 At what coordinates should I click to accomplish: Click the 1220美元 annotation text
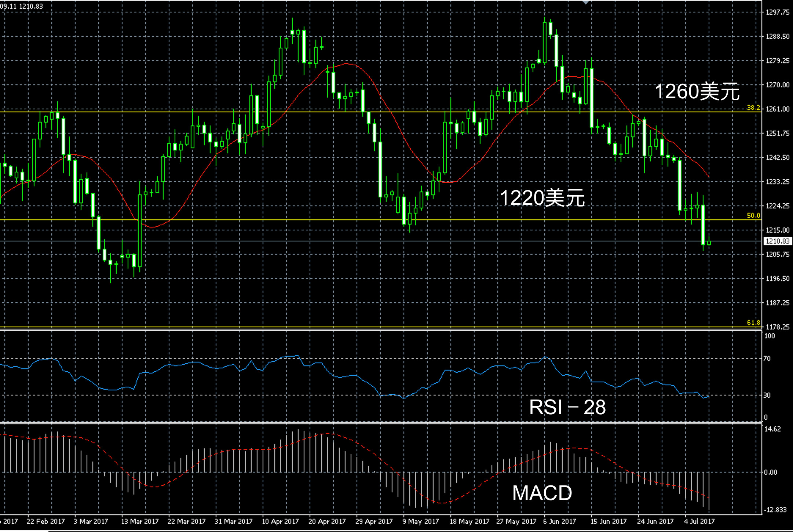(x=542, y=198)
